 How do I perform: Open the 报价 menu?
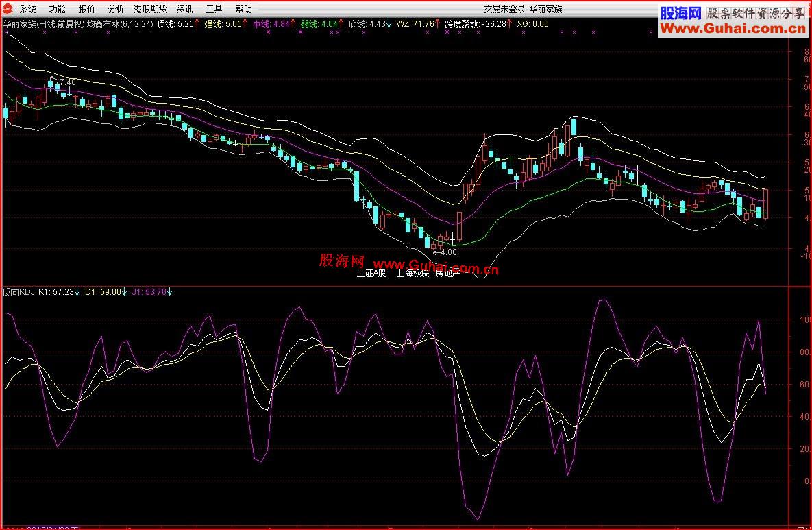(87, 9)
